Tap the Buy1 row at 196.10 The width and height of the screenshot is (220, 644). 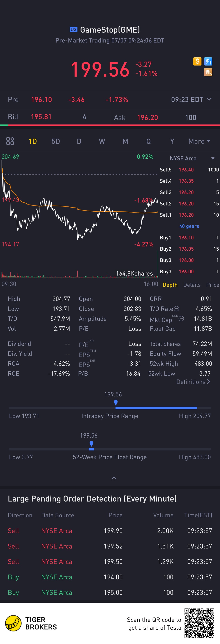coord(189,238)
